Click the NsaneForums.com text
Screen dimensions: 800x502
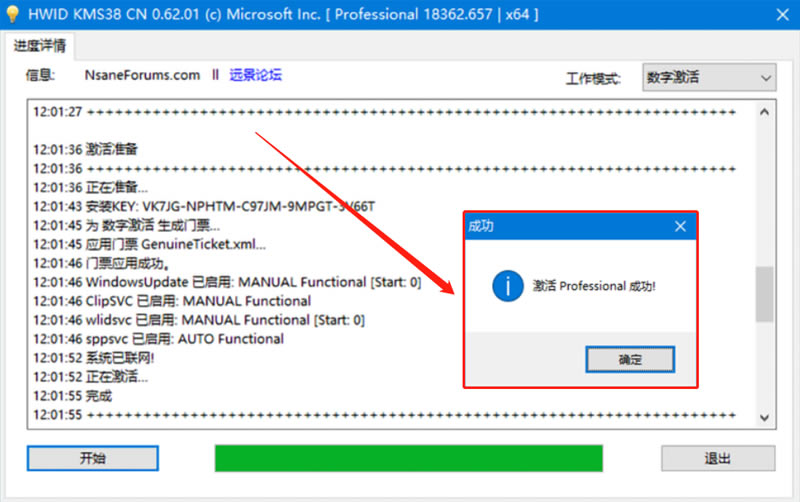pyautogui.click(x=142, y=75)
